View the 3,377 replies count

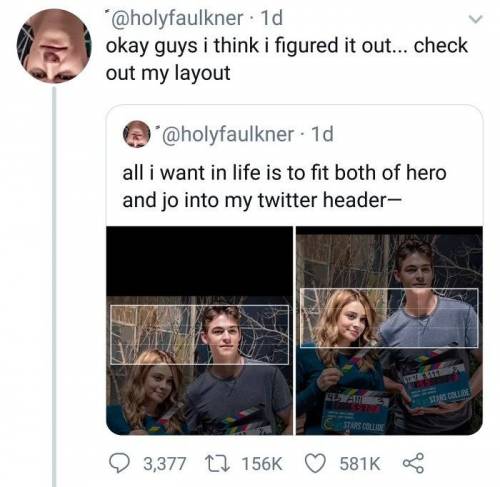coord(165,464)
